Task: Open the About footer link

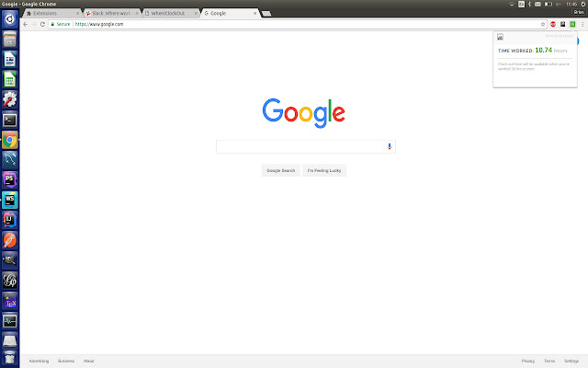Action: [89, 361]
